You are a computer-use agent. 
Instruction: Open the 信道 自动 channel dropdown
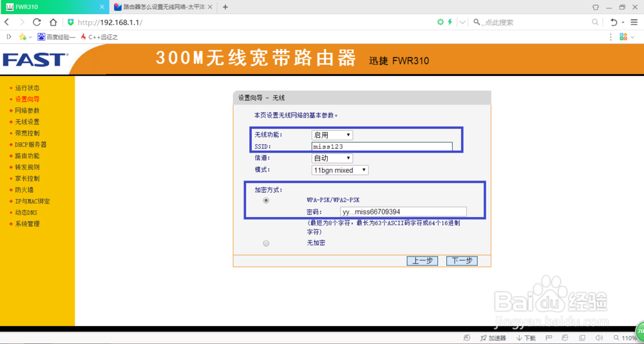point(332,158)
